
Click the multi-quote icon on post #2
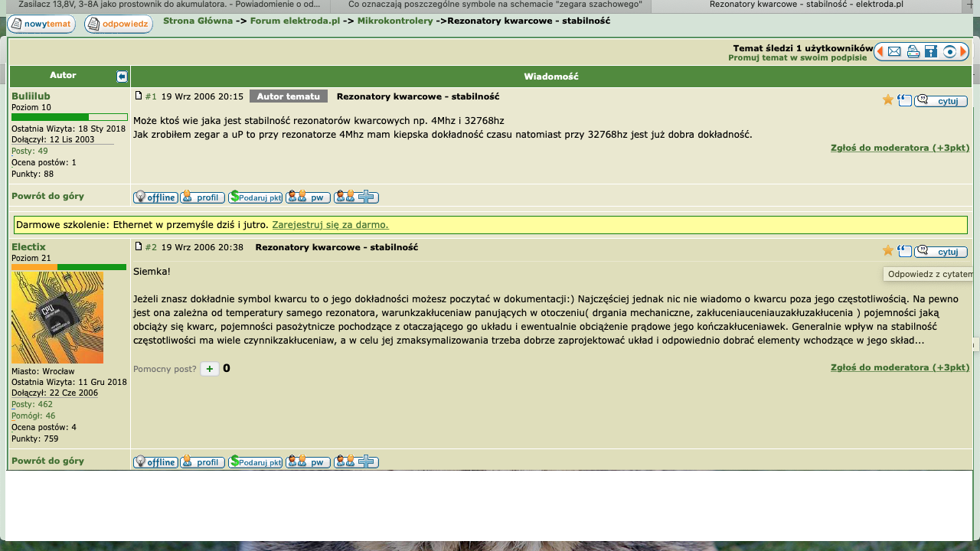pyautogui.click(x=905, y=251)
